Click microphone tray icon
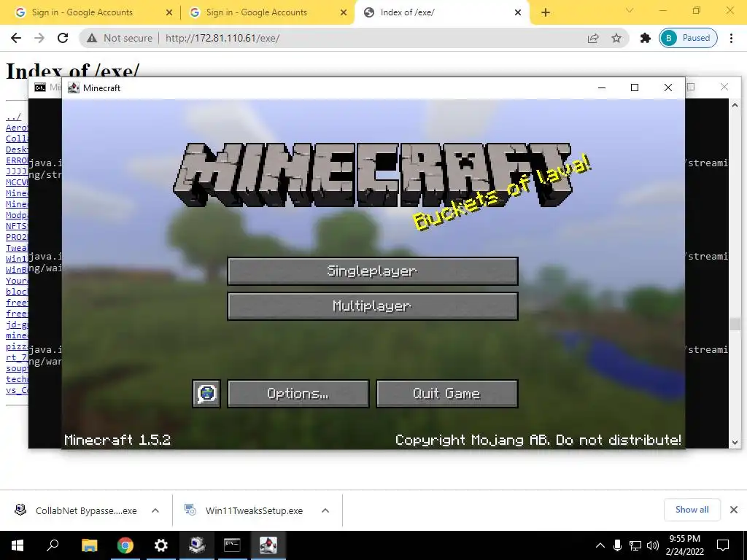This screenshot has width=747, height=560. click(617, 545)
